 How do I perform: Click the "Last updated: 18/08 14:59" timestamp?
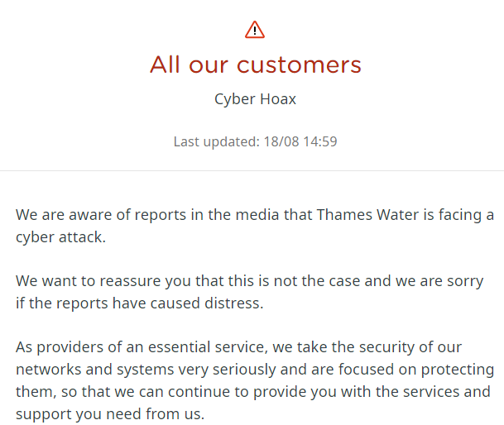click(255, 141)
